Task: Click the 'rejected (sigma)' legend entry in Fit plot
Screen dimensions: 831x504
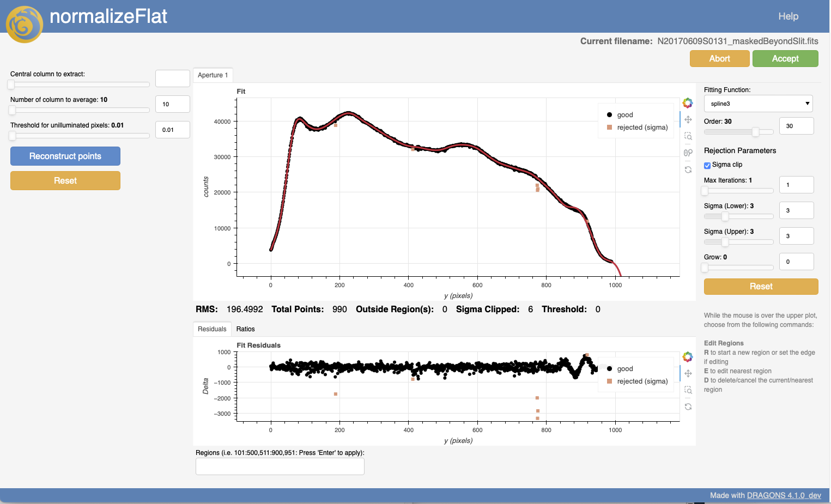Action: pos(637,127)
